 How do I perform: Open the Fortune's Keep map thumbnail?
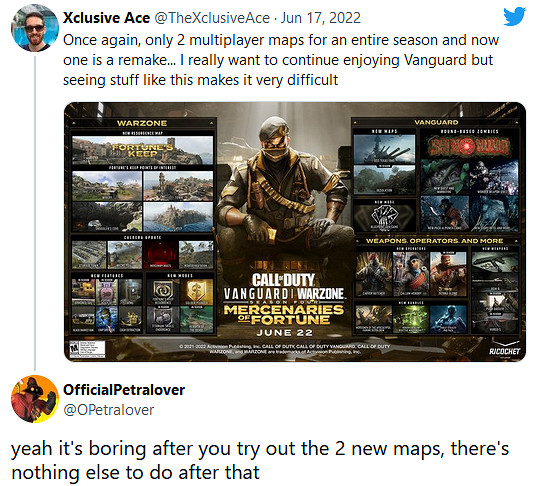click(142, 150)
